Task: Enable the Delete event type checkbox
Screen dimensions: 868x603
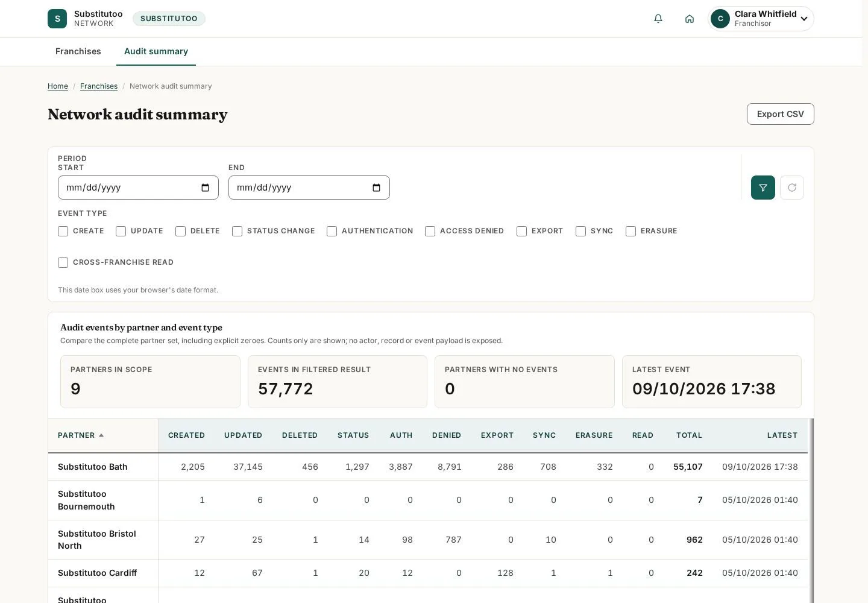Action: pos(180,231)
